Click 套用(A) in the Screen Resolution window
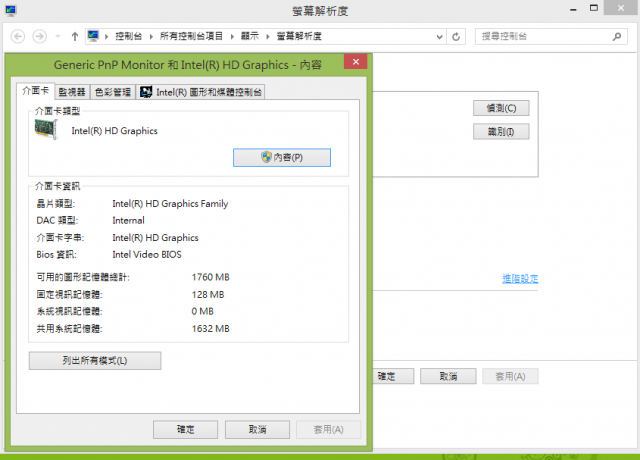The image size is (640, 460). pyautogui.click(x=510, y=376)
